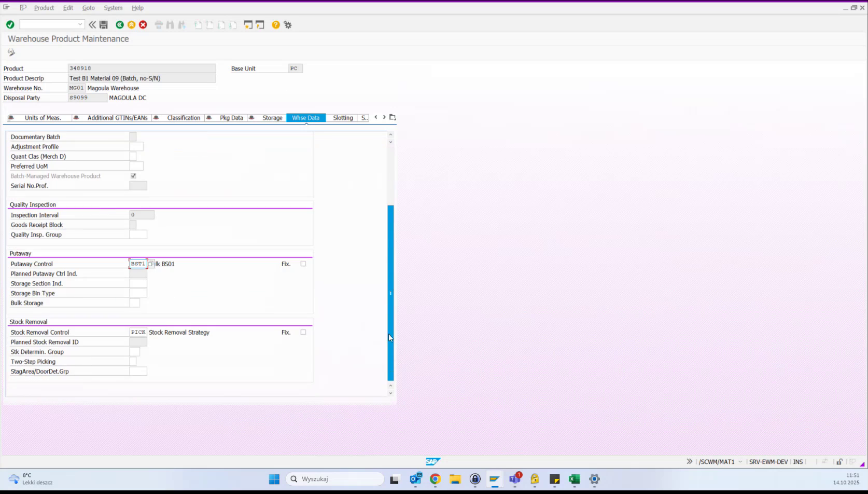
Task: Open value help for Putaway Control field
Action: tap(150, 264)
